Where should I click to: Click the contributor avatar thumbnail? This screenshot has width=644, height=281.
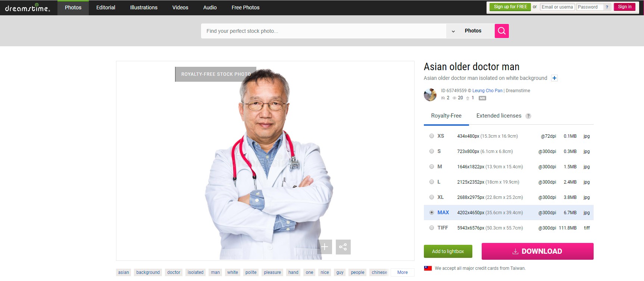tap(430, 95)
